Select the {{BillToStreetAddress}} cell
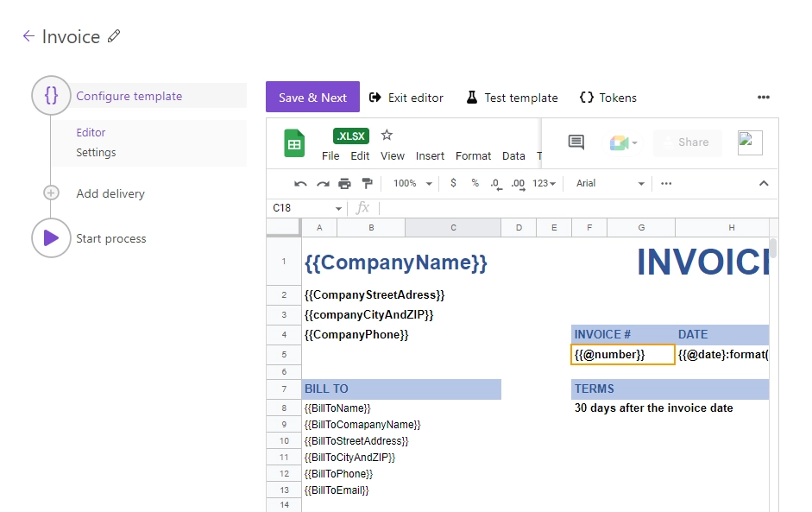 click(356, 441)
